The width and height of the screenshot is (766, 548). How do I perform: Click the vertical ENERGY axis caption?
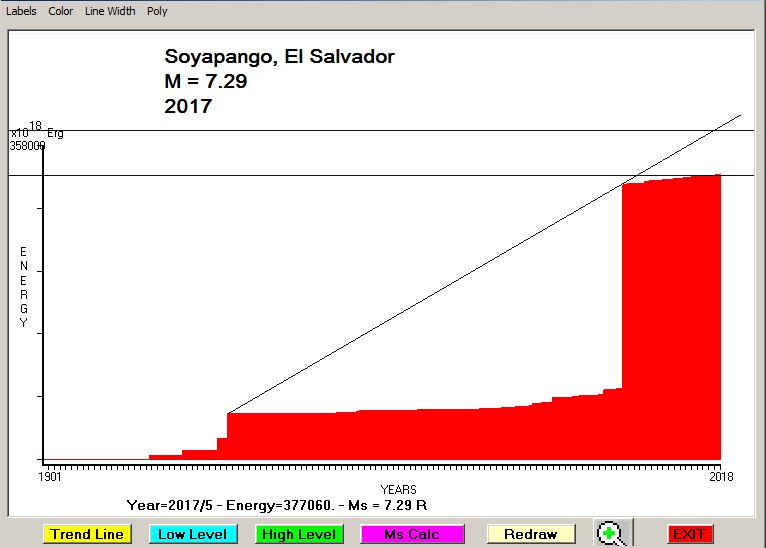tap(24, 286)
